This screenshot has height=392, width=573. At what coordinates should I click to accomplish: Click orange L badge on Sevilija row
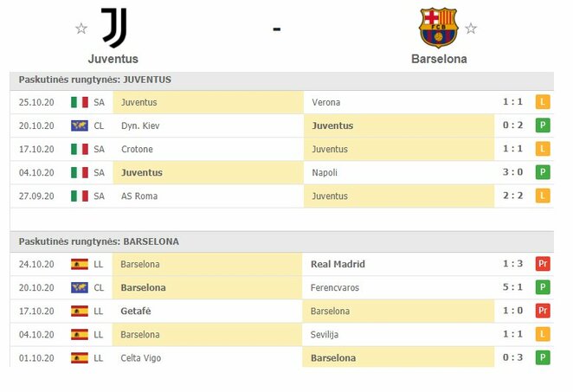coord(543,334)
